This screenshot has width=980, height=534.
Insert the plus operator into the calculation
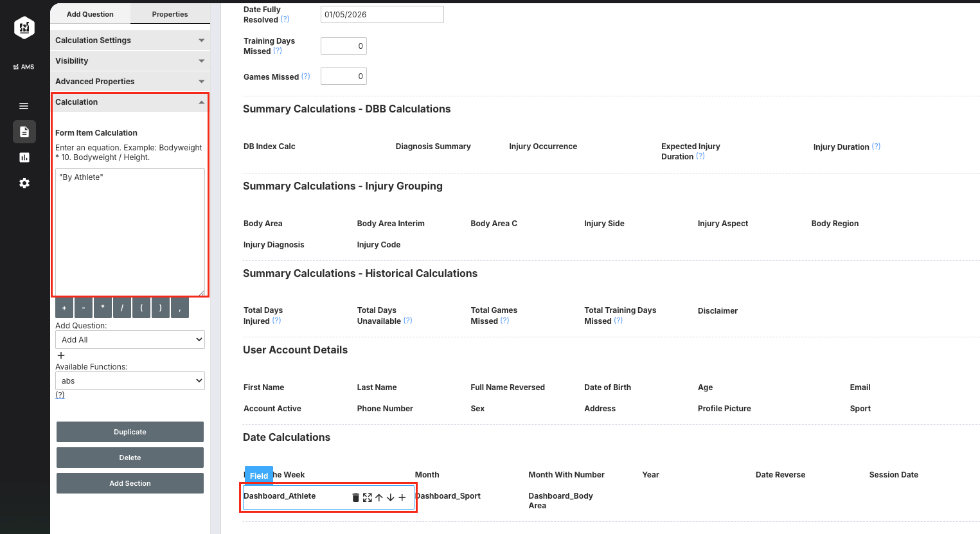[x=64, y=308]
